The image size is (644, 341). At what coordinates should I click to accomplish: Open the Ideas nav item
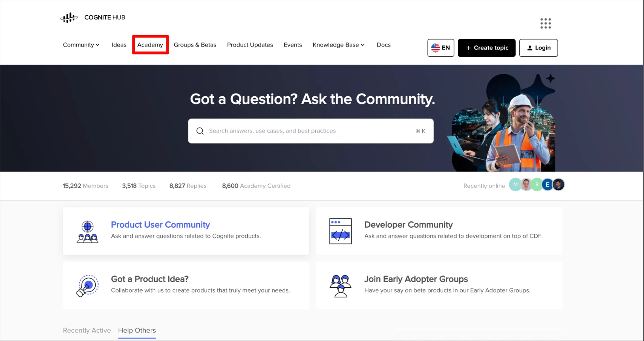119,45
